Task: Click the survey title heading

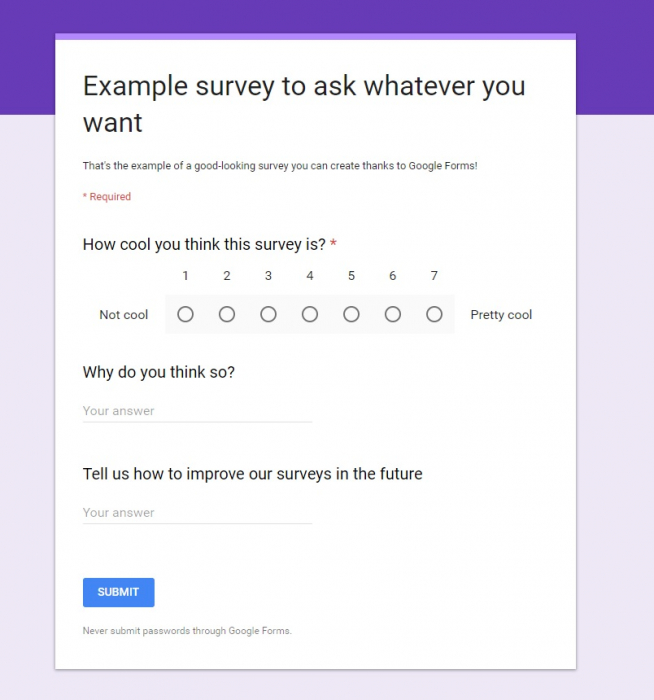Action: [304, 104]
